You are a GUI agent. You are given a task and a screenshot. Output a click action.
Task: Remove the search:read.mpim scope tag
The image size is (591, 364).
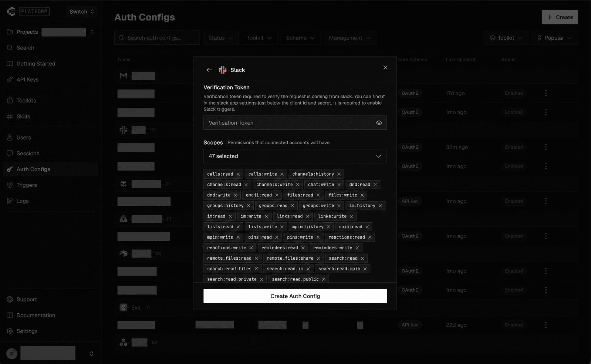[x=365, y=269]
